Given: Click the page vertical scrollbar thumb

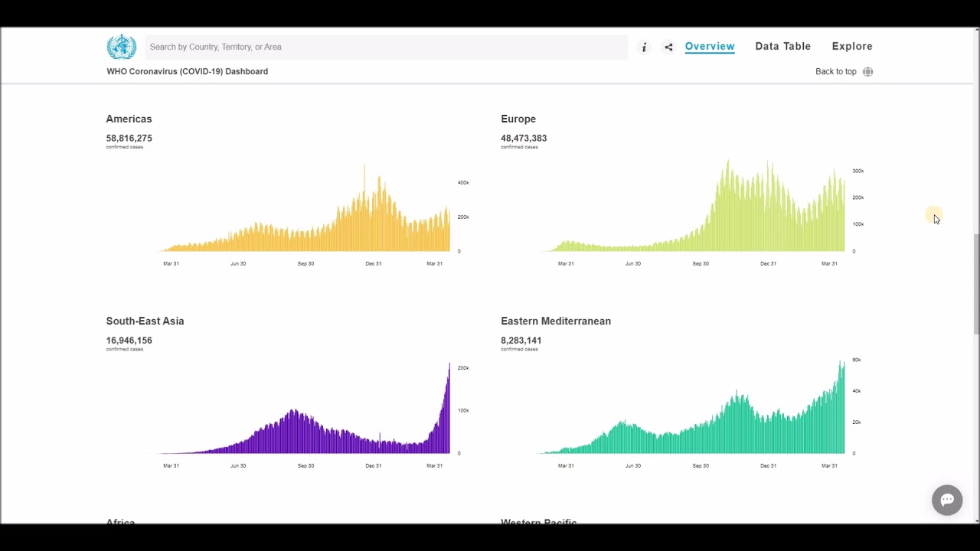Looking at the screenshot, I should (x=976, y=284).
